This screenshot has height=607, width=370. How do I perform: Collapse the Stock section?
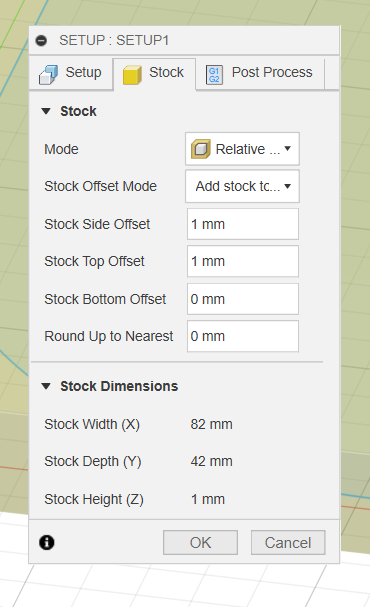click(x=46, y=111)
